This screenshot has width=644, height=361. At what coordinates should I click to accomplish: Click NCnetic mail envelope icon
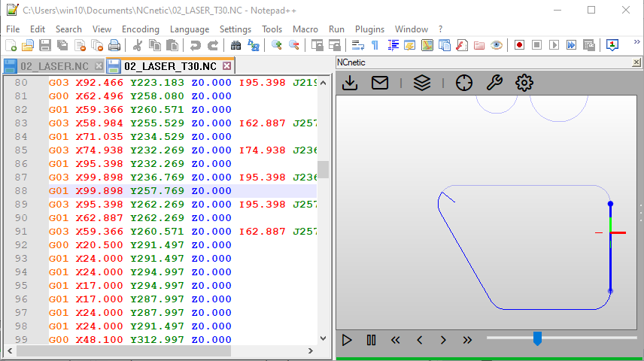(x=380, y=83)
